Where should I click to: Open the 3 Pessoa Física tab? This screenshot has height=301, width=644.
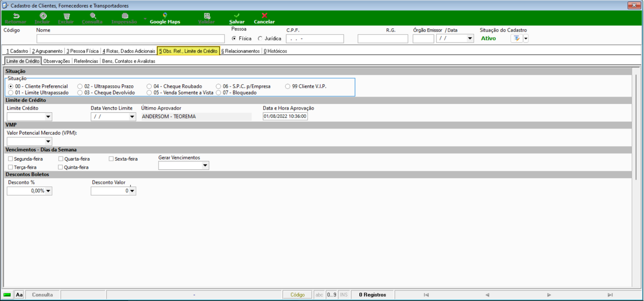tap(83, 51)
